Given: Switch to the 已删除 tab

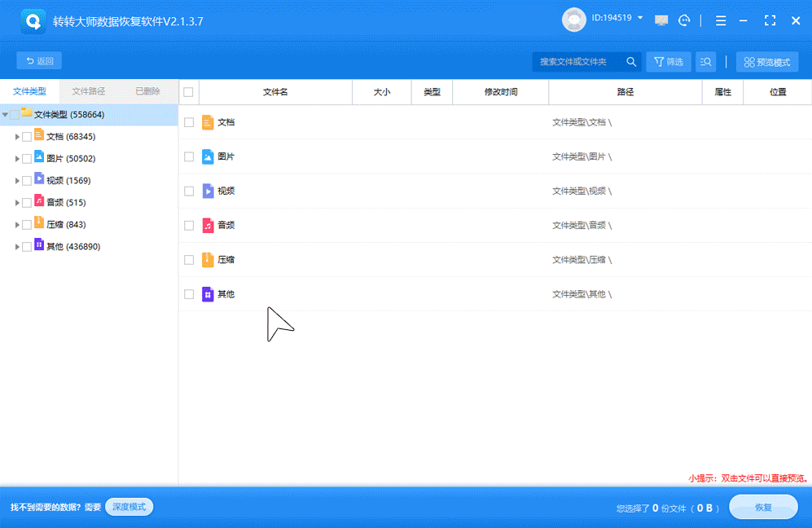Looking at the screenshot, I should pos(149,91).
